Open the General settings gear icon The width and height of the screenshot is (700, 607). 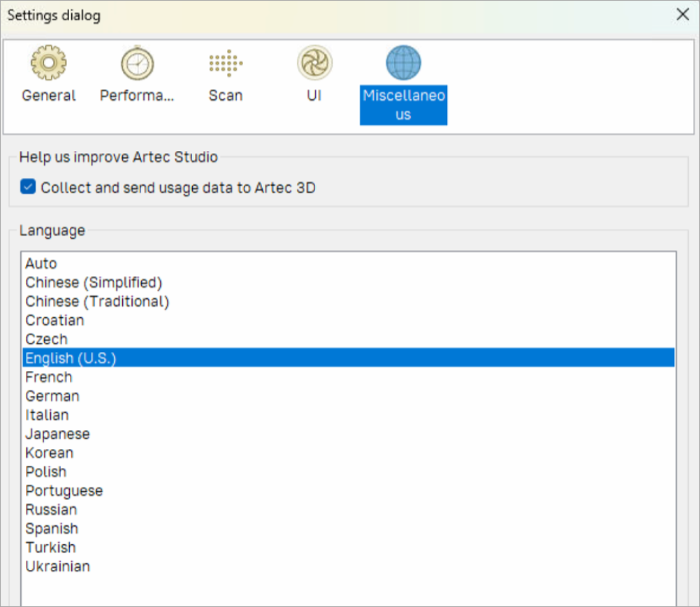(49, 63)
